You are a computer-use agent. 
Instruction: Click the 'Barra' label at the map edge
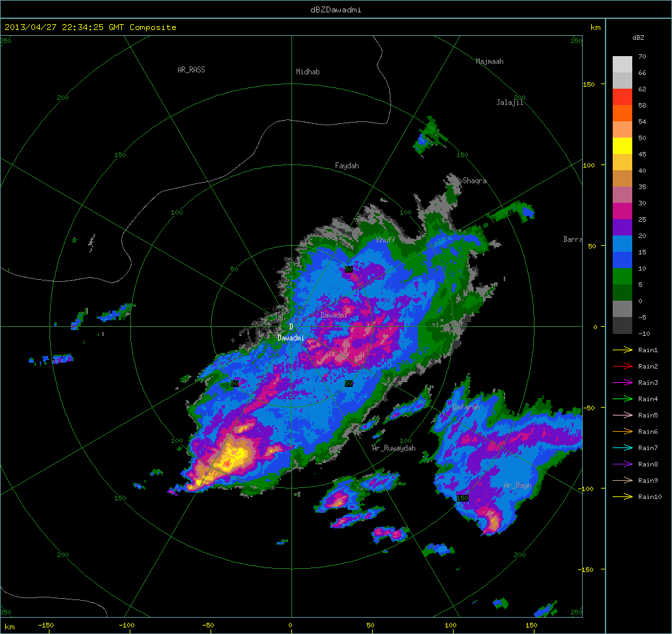pos(572,239)
